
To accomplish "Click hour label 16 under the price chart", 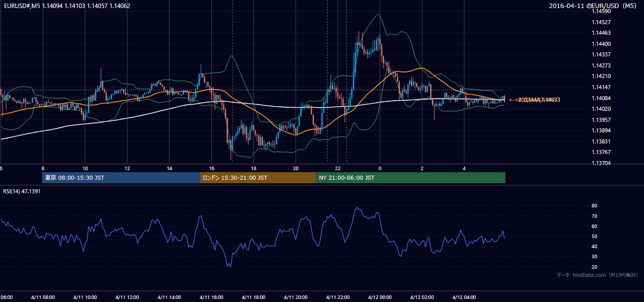I will (x=212, y=169).
